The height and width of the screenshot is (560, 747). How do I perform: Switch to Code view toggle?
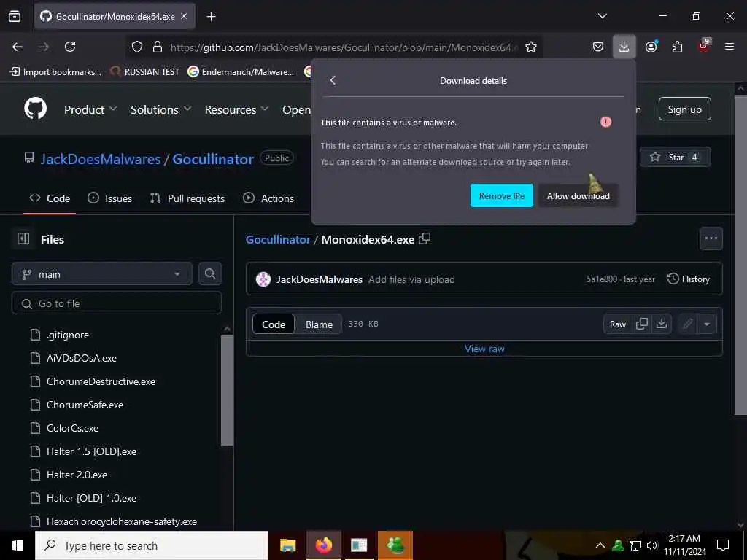click(x=274, y=324)
